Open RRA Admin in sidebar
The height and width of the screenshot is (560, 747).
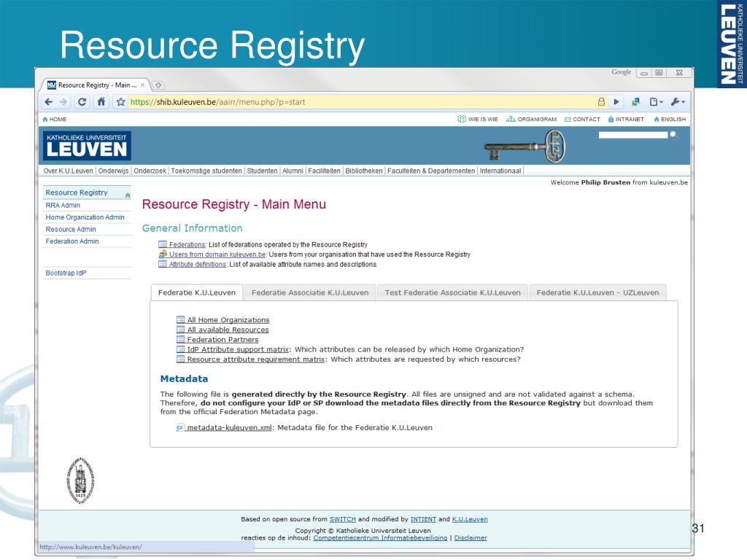[x=63, y=205]
